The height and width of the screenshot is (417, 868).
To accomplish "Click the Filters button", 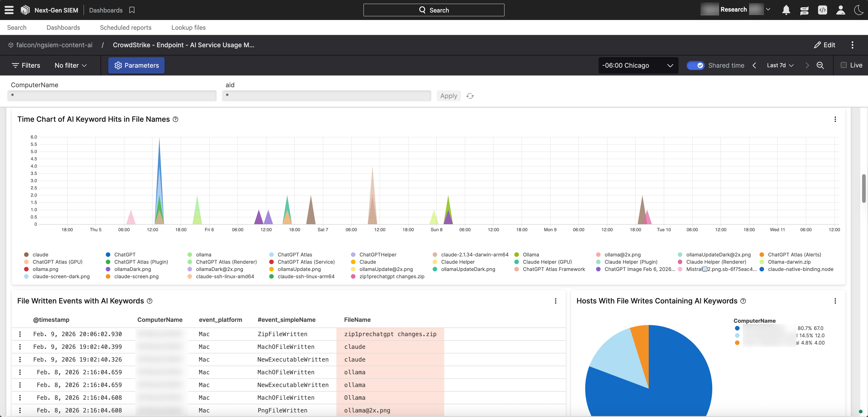I will pyautogui.click(x=26, y=65).
